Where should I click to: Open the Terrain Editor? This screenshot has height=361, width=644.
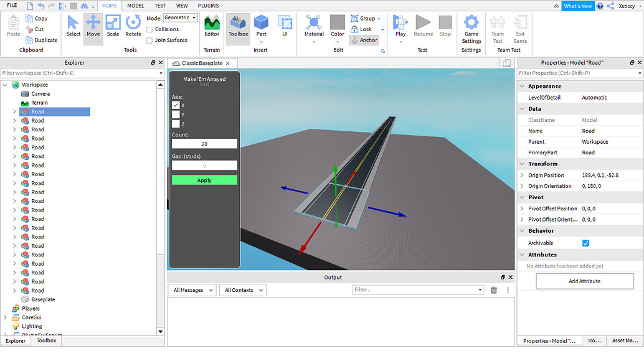tap(212, 27)
